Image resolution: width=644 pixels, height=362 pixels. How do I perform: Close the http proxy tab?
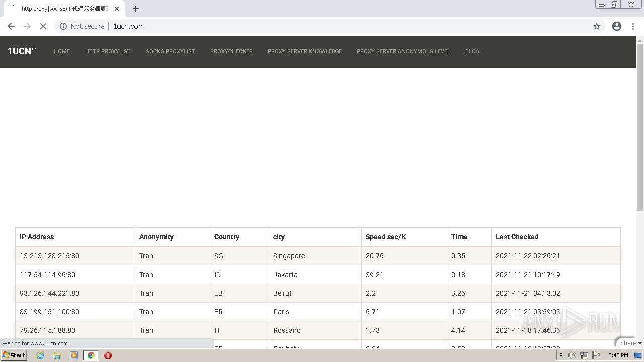(117, 9)
